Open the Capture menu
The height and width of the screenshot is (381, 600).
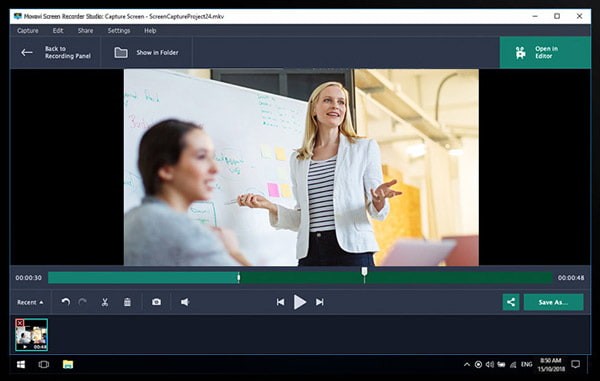pos(28,31)
